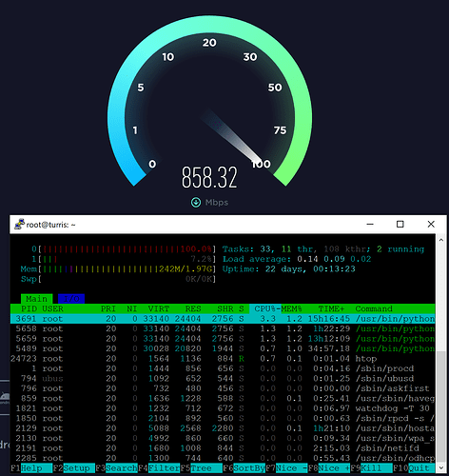Switch to the I/O tab in htop

(71, 299)
